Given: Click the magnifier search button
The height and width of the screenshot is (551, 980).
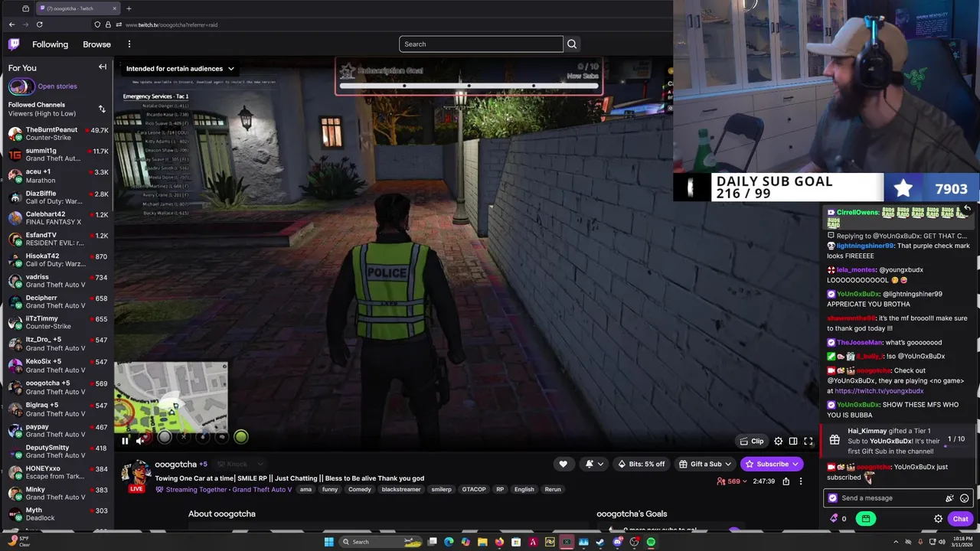Looking at the screenshot, I should [x=572, y=44].
